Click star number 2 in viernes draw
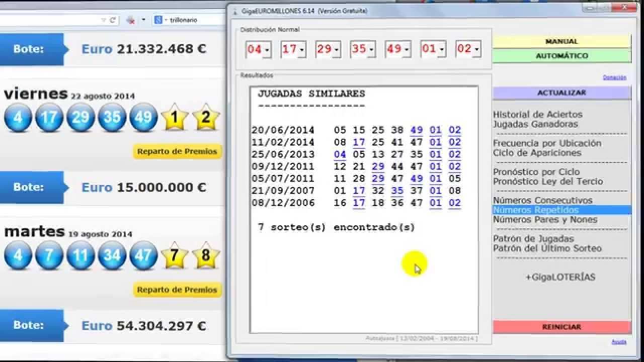 coord(206,117)
